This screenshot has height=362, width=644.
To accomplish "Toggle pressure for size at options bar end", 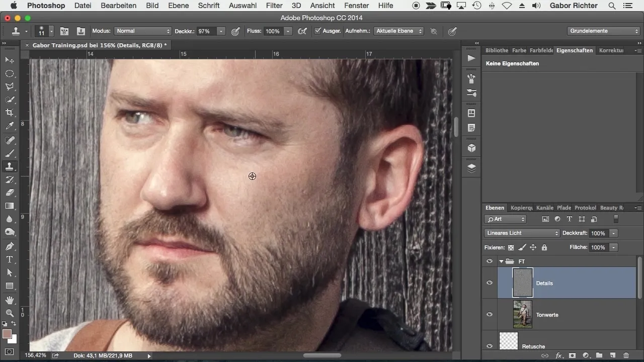I will [452, 31].
